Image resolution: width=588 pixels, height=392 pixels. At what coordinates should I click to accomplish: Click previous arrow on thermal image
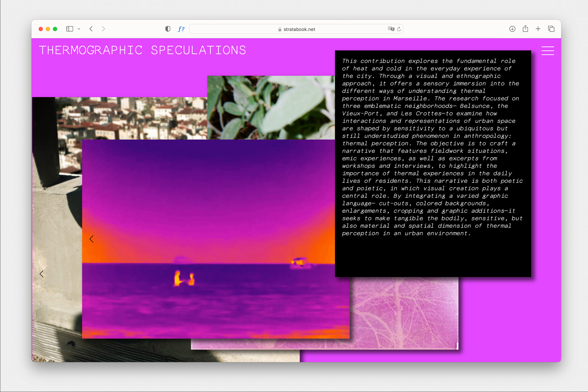[x=92, y=239]
